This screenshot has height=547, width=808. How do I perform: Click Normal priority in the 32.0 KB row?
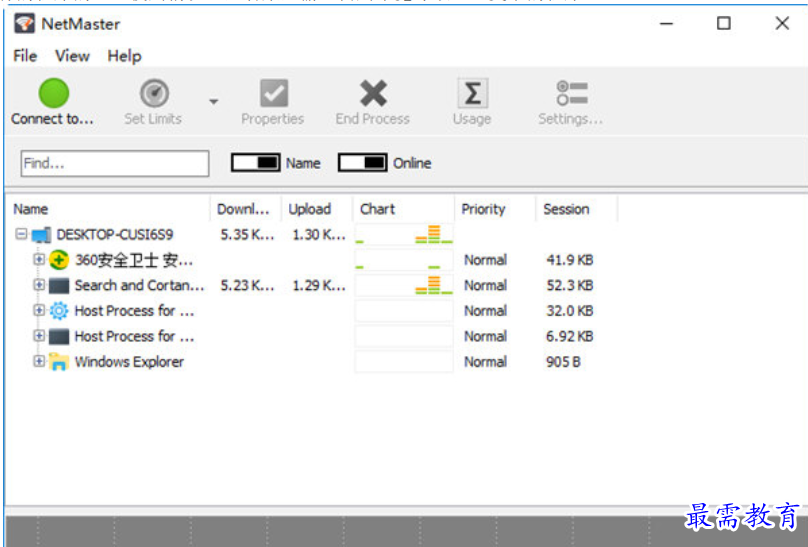pyautogui.click(x=485, y=311)
